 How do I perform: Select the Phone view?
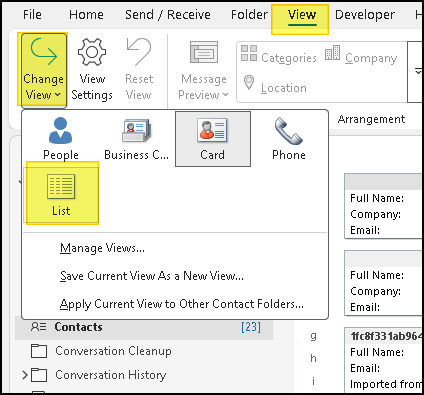289,139
